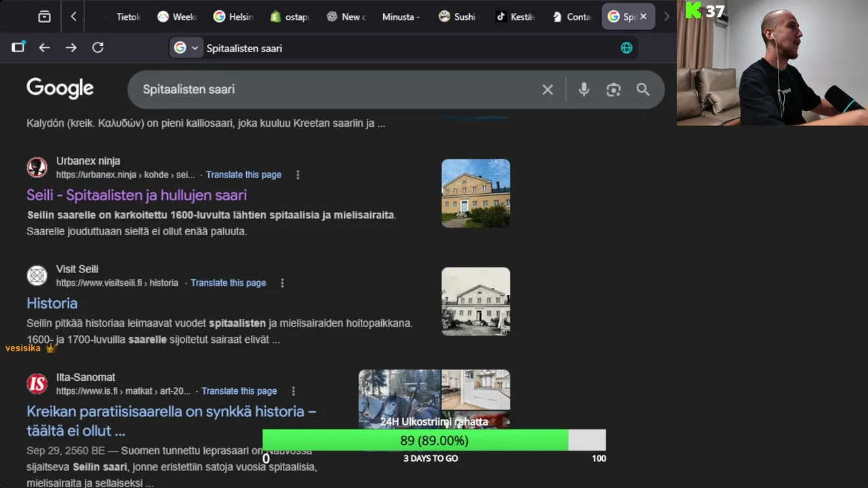Open Seili - Spitaalisten ja hullujen saari result
The height and width of the screenshot is (488, 868).
[x=136, y=195]
